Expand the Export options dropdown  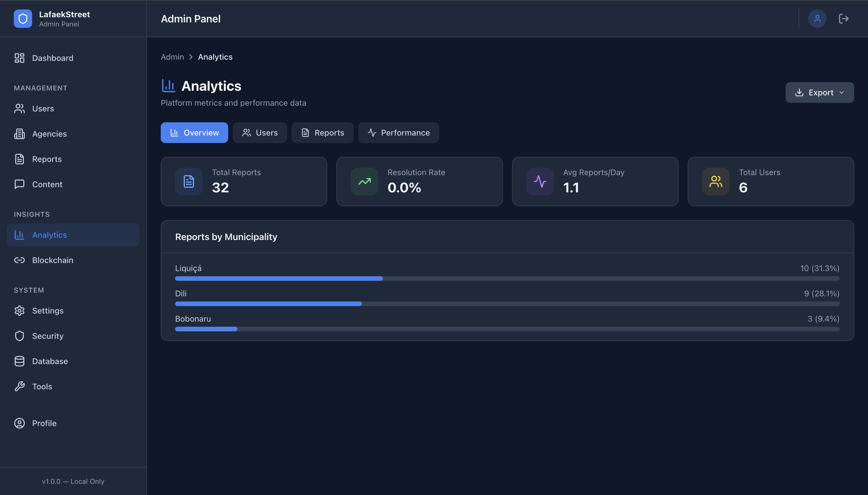pos(842,92)
